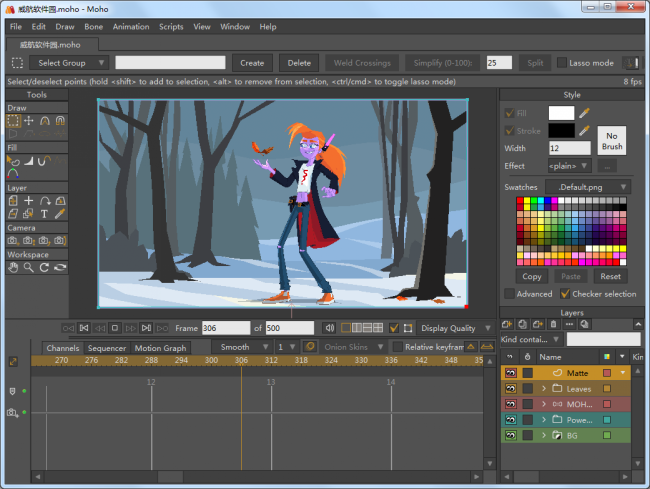
Task: Open the Draw menu
Action: tap(65, 27)
